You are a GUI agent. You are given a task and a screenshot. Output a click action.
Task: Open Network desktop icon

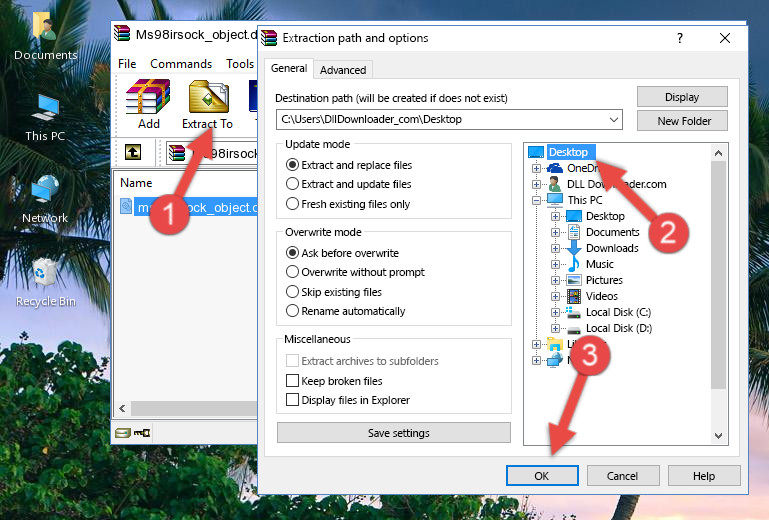coord(45,189)
